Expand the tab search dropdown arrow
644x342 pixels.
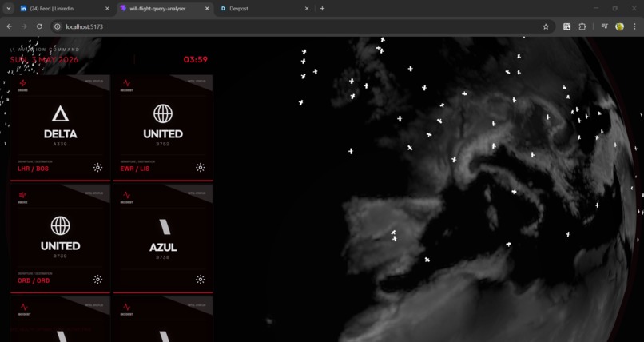pos(8,8)
